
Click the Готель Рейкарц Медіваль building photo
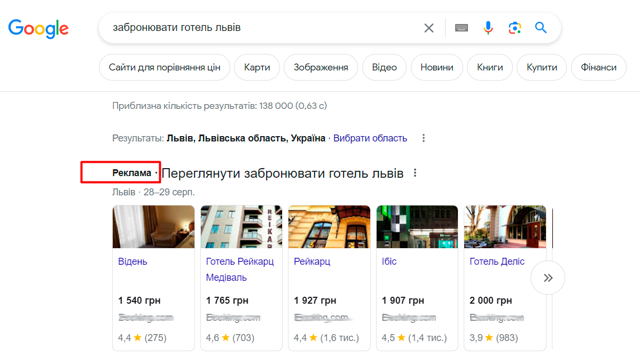click(x=241, y=227)
